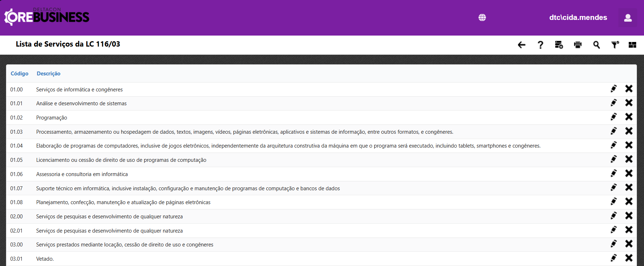Click the back arrow in the toolbar
Image resolution: width=644 pixels, height=266 pixels.
pos(522,45)
